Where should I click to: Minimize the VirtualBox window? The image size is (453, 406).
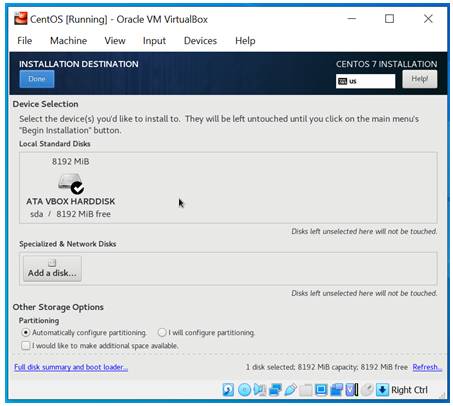(352, 19)
